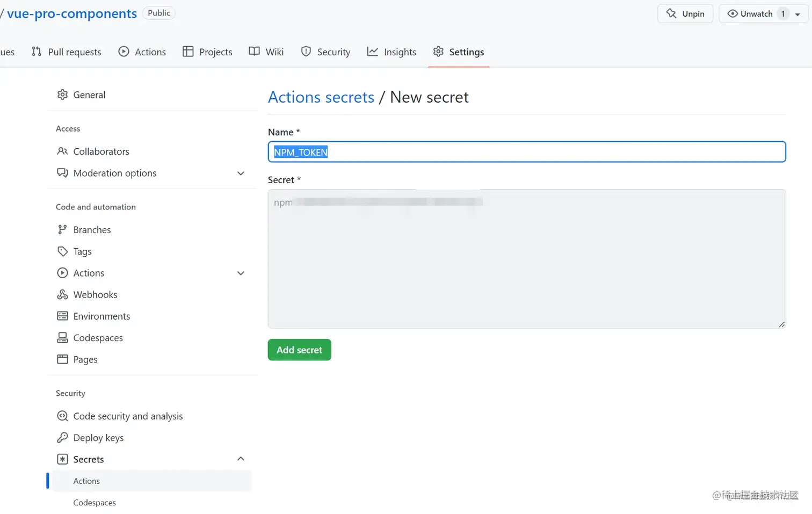Click the Collaborators people icon
The width and height of the screenshot is (812, 514).
63,151
